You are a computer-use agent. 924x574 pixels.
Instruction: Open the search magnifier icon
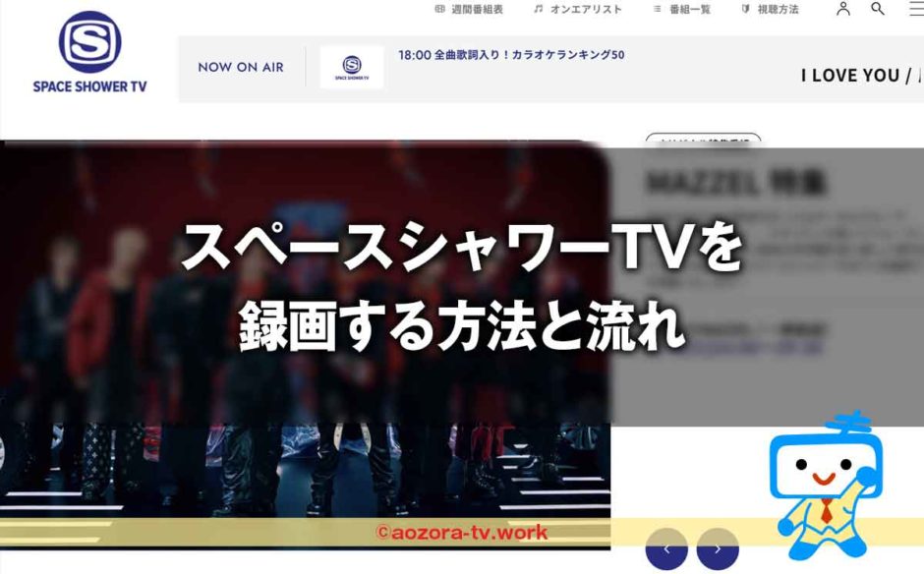[x=876, y=9]
